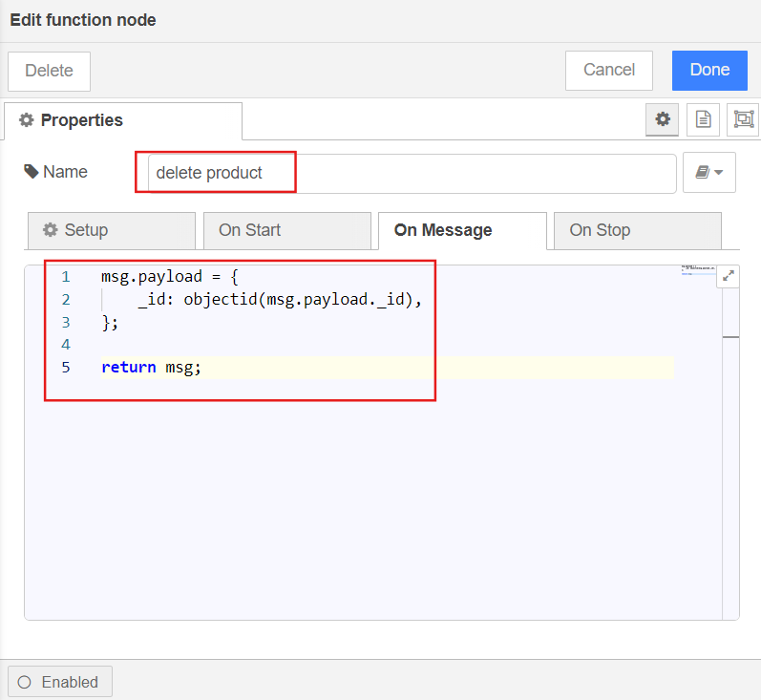Focus the Name field containing "delete product"
The width and height of the screenshot is (761, 700).
[x=411, y=173]
